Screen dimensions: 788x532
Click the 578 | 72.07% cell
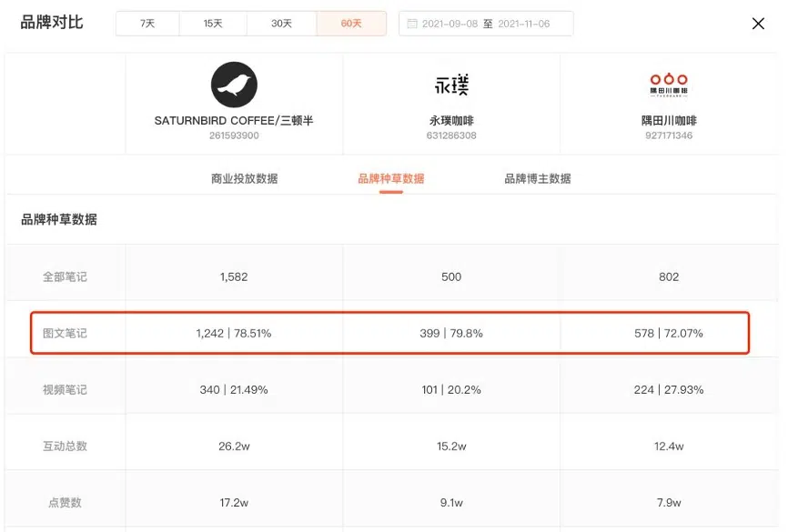click(x=669, y=334)
